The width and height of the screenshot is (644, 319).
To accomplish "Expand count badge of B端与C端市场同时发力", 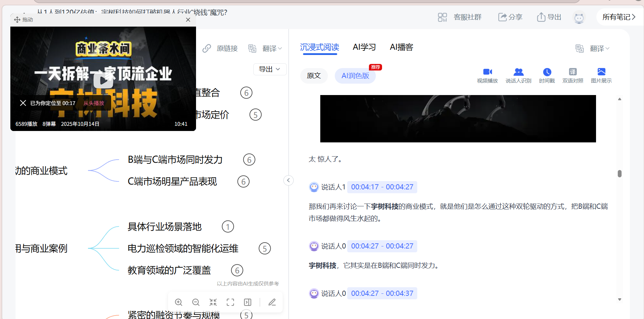I will [x=249, y=160].
